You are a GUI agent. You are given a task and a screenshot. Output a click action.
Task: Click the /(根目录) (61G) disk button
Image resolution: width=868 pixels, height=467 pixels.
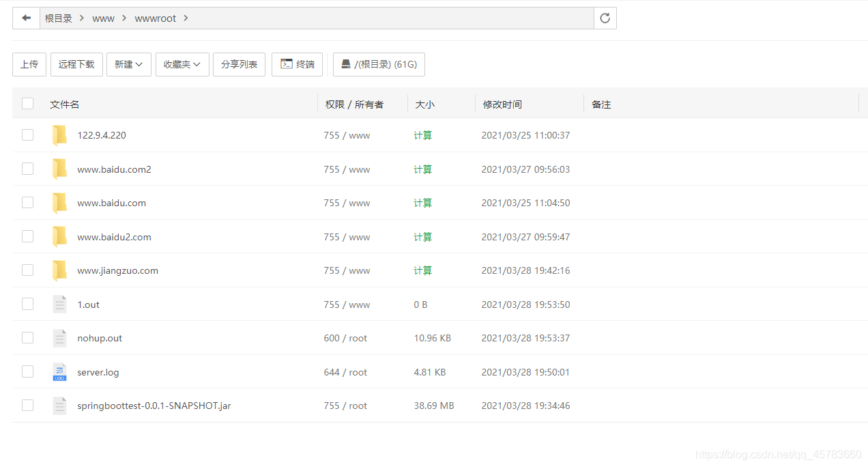[x=379, y=64]
